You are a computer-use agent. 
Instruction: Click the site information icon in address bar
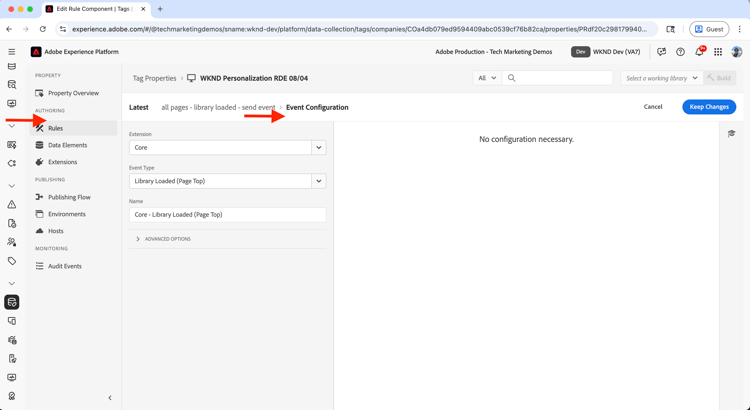click(x=63, y=29)
